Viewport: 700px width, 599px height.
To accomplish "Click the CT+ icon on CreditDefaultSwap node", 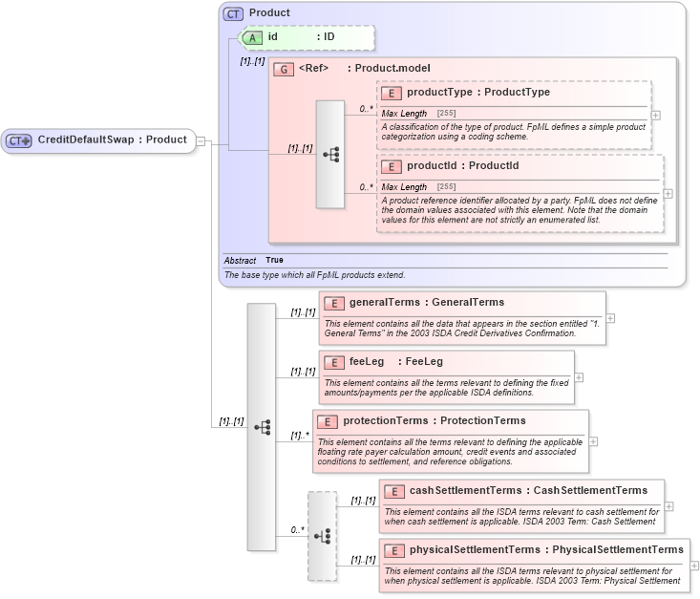I will pyautogui.click(x=18, y=140).
